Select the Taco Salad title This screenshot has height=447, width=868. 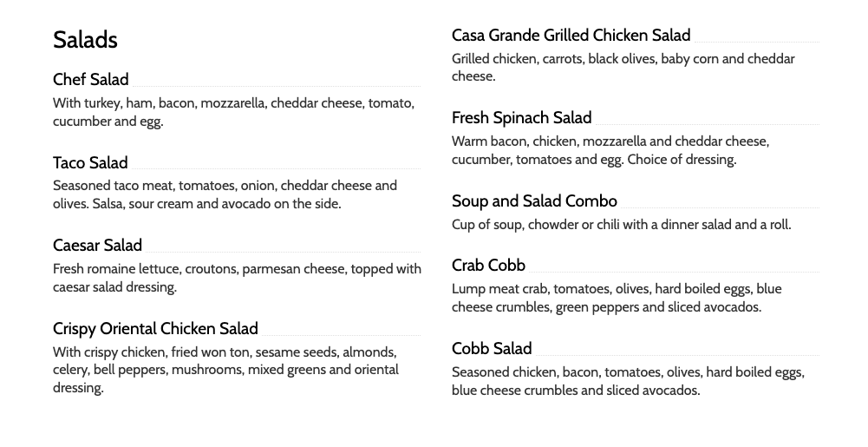pyautogui.click(x=90, y=163)
